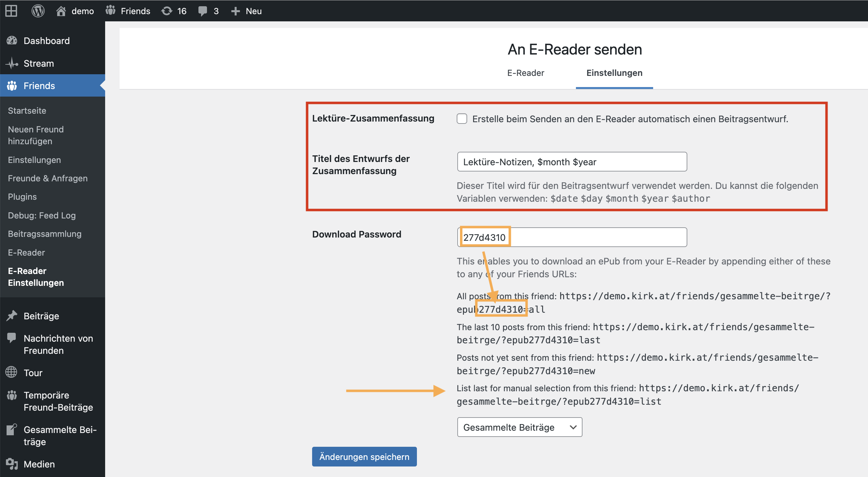Click the Friends people icon in sidebar
The width and height of the screenshot is (868, 477).
pyautogui.click(x=12, y=85)
